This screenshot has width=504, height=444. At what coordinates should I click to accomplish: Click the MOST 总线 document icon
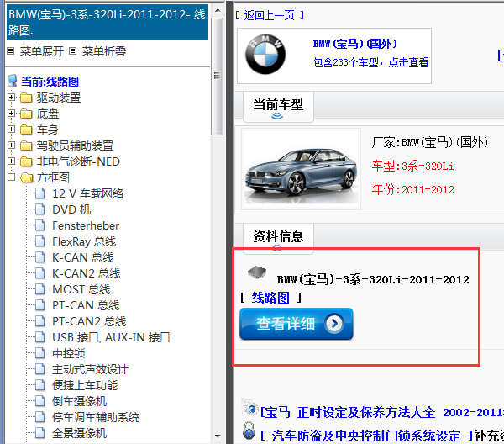click(39, 289)
